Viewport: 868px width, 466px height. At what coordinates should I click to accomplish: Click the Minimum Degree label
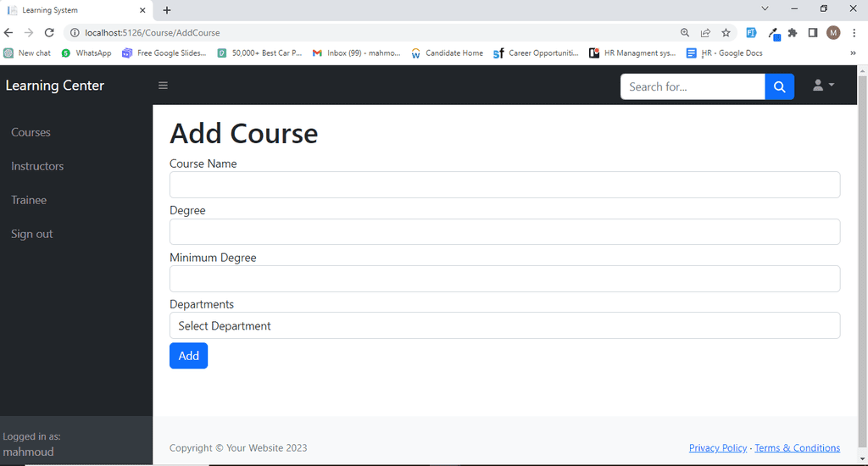click(213, 258)
